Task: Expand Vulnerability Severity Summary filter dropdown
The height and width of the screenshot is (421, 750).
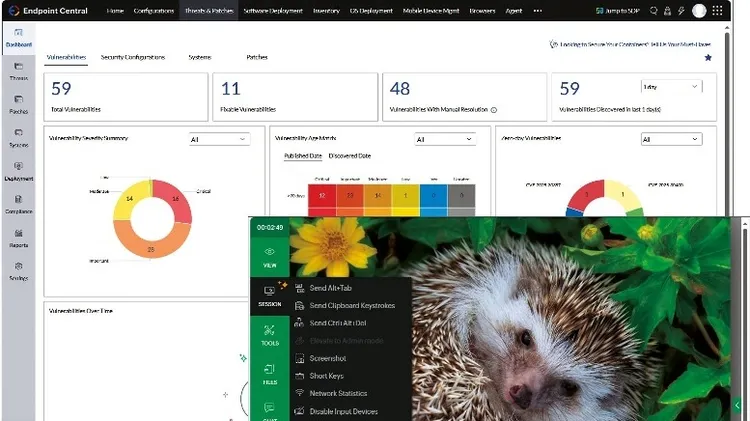Action: click(219, 140)
